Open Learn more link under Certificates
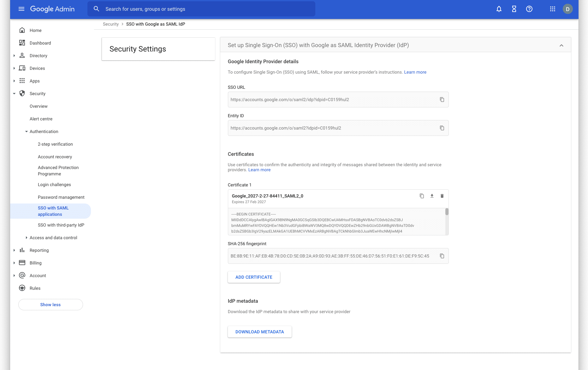The height and width of the screenshot is (370, 588). [259, 170]
